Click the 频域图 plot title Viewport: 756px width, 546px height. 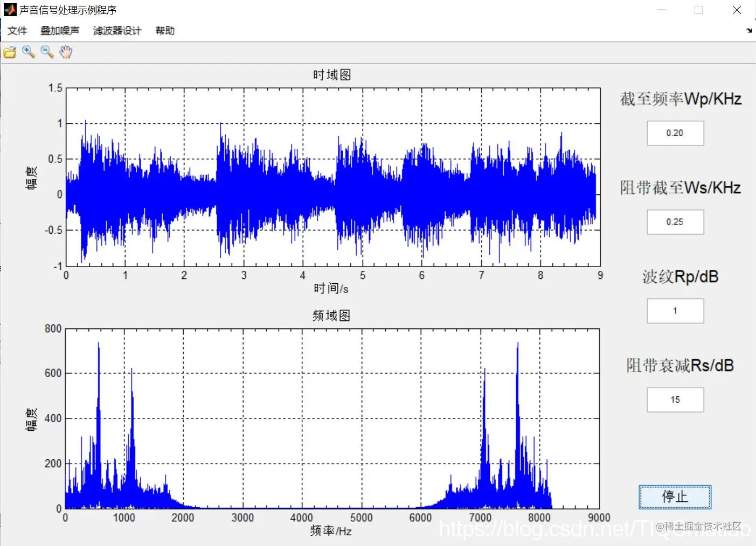(x=332, y=316)
